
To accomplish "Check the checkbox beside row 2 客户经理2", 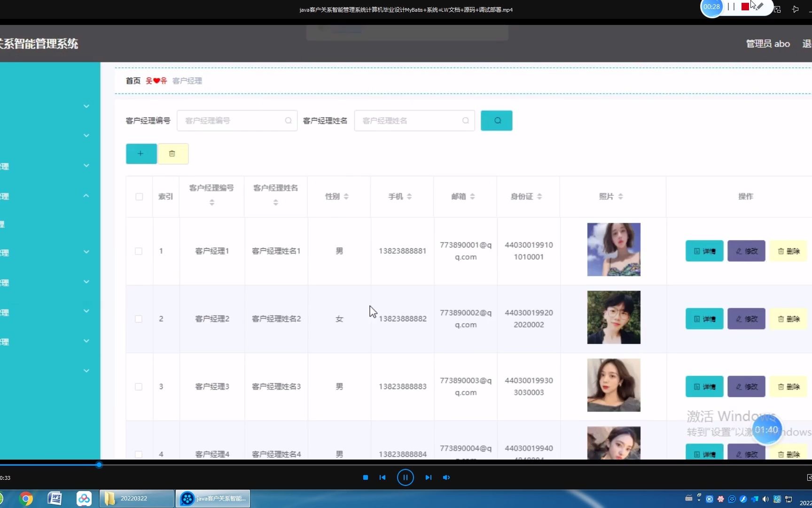I will [139, 318].
